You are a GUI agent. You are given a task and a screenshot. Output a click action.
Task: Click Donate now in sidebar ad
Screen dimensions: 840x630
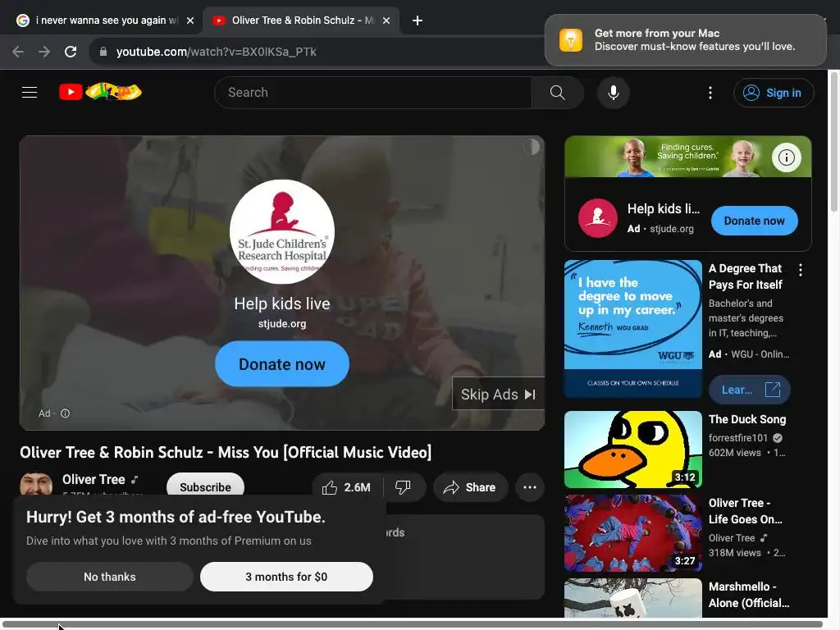point(755,221)
